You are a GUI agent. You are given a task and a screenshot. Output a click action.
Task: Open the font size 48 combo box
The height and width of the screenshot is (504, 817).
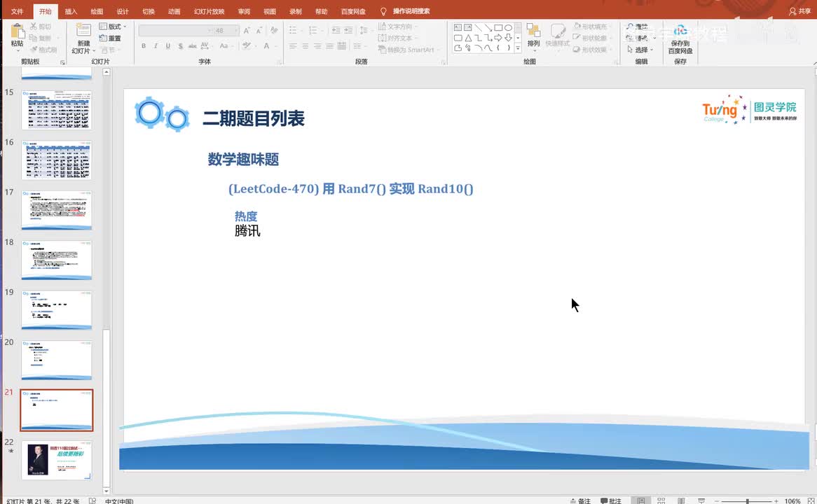226,31
